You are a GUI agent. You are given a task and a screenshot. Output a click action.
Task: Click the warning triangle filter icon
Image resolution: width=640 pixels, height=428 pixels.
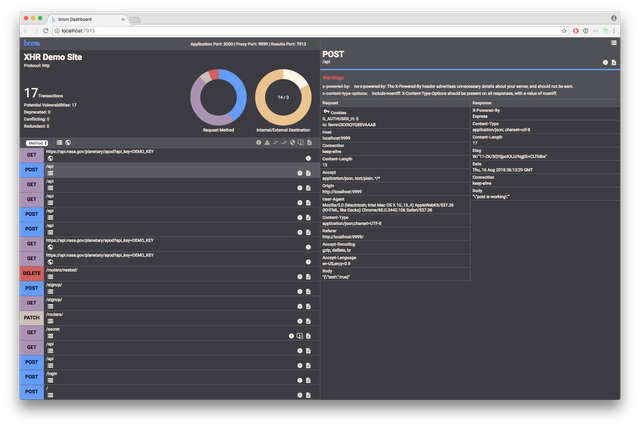point(267,142)
